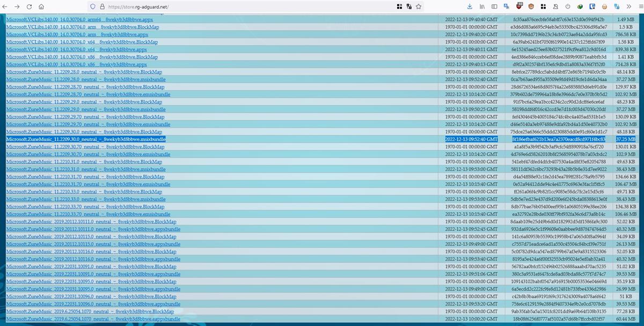Bookmark this page with the star

(x=419, y=6)
